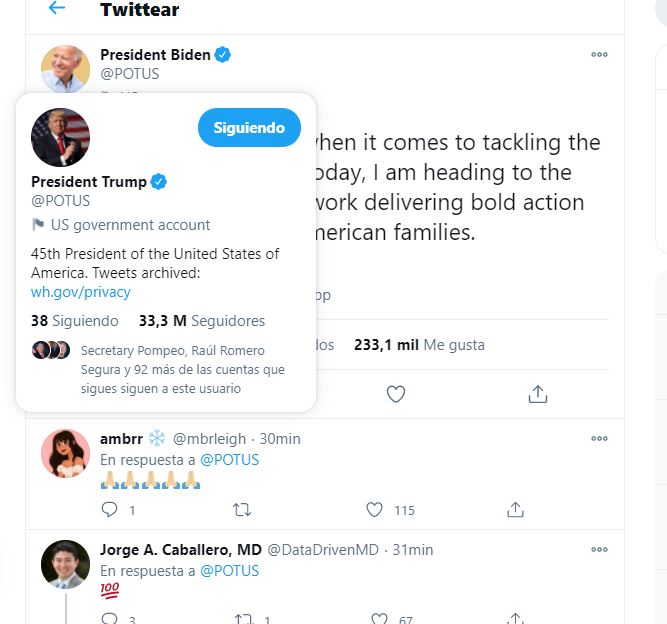
Task: View the 233,1 mil Me gusta list
Action: [419, 345]
